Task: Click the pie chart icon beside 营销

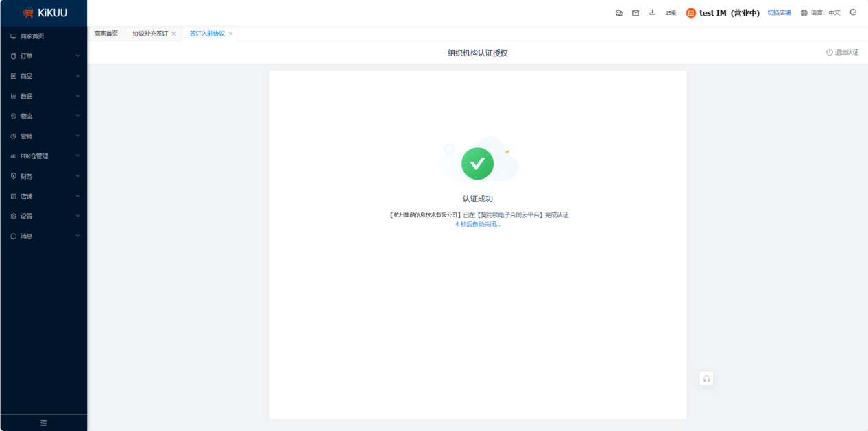Action: (x=13, y=136)
